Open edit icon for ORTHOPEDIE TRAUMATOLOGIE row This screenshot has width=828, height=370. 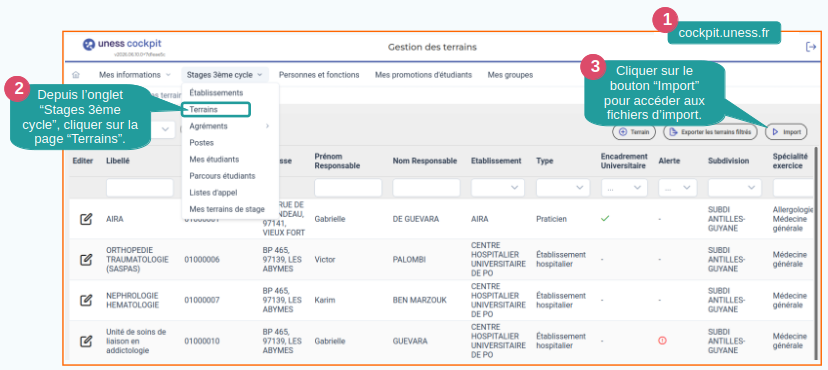coord(86,259)
